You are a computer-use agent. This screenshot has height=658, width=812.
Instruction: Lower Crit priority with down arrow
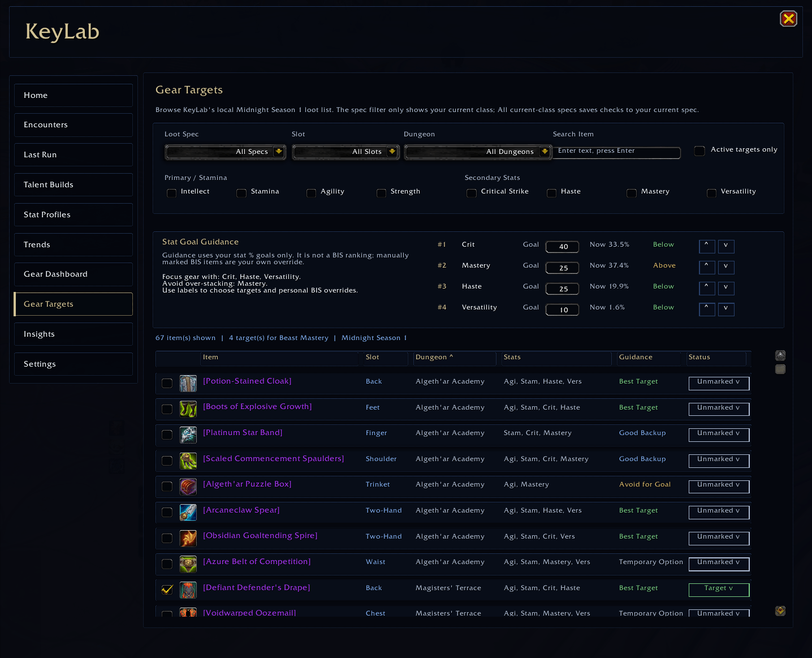[x=726, y=246]
